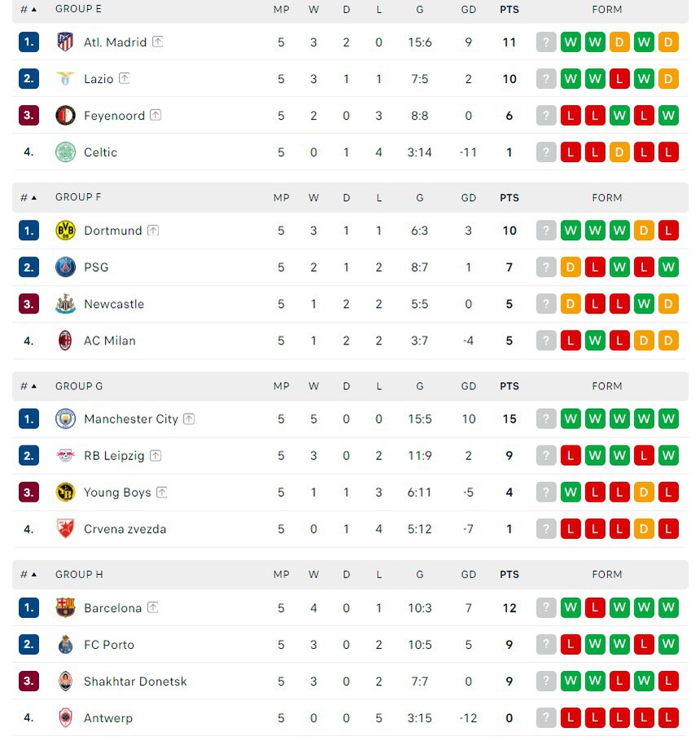This screenshot has height=741, width=700.
Task: Click Celtic's grey upcoming match badge
Action: [x=546, y=152]
